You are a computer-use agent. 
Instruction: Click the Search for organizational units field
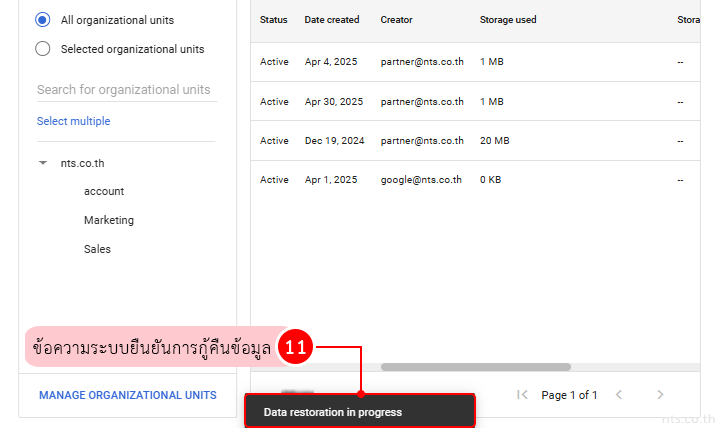pyautogui.click(x=125, y=90)
